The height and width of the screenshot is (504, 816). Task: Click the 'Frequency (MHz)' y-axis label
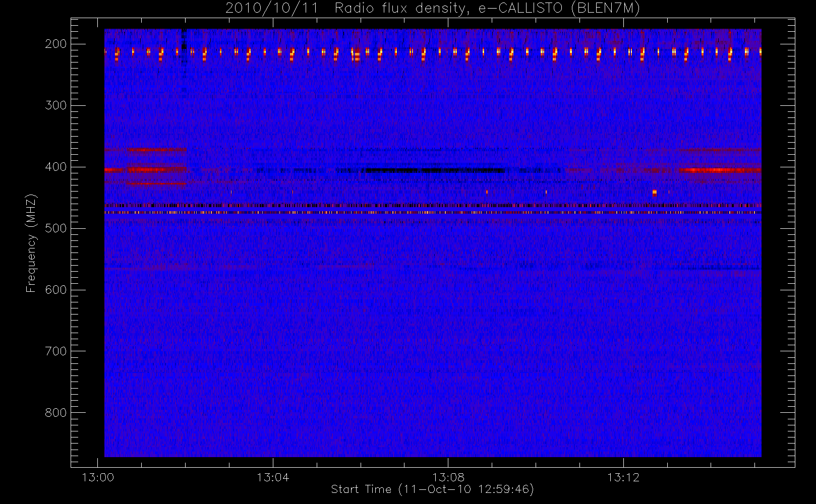[31, 243]
